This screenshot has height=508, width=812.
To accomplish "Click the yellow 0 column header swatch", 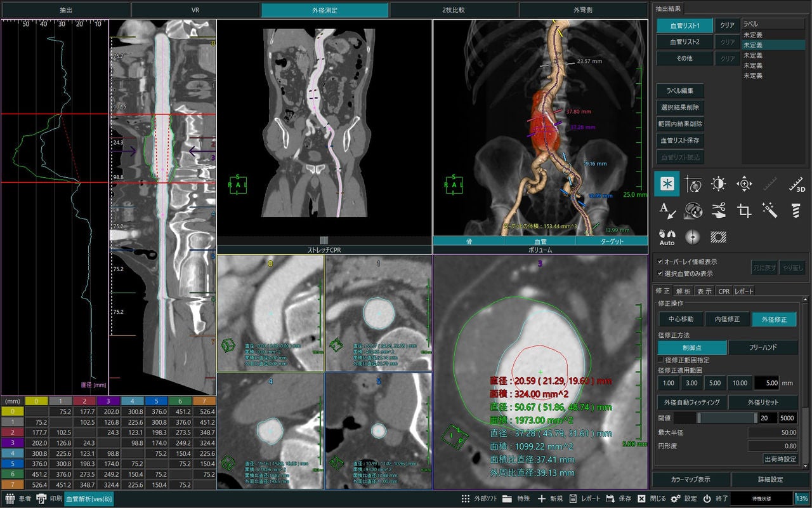I will 36,401.
